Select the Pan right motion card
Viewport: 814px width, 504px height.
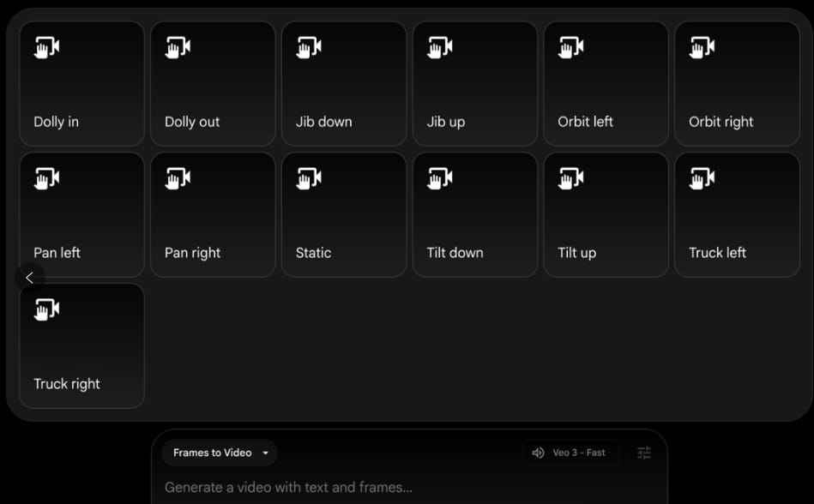pyautogui.click(x=213, y=214)
